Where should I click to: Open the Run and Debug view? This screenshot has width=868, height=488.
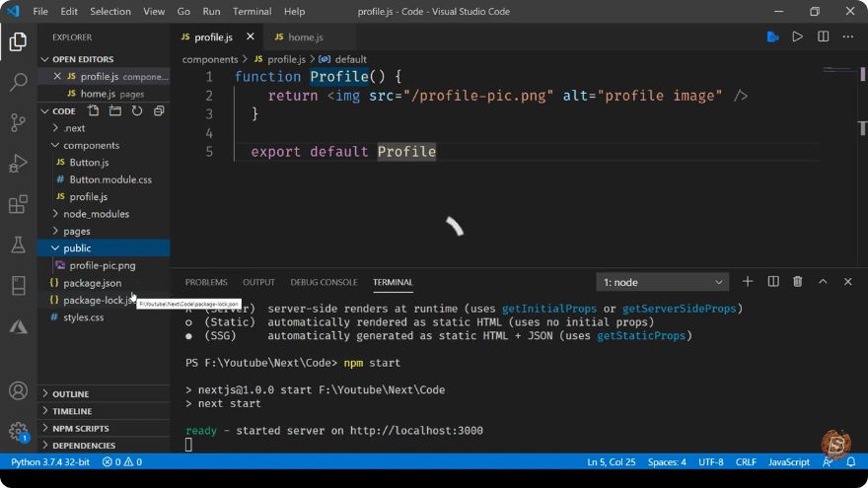click(x=19, y=164)
